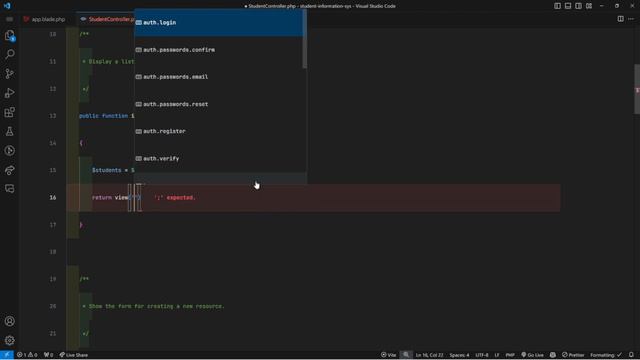This screenshot has width=640, height=360.
Task: Click the suggestion list scrollbar thumb
Action: click(x=304, y=39)
